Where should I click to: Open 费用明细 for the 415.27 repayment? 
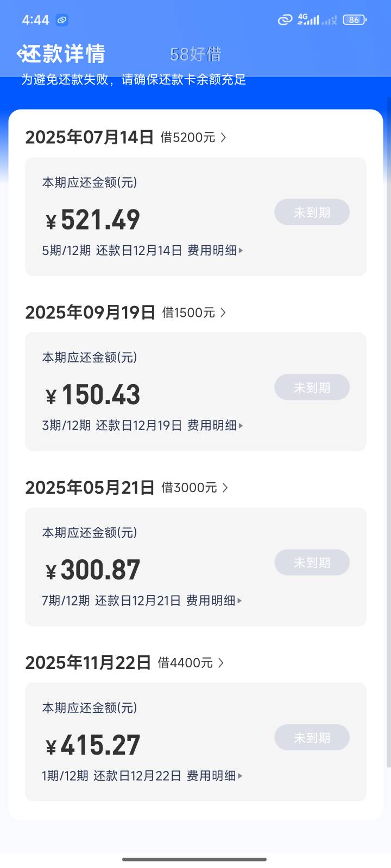pos(215,776)
